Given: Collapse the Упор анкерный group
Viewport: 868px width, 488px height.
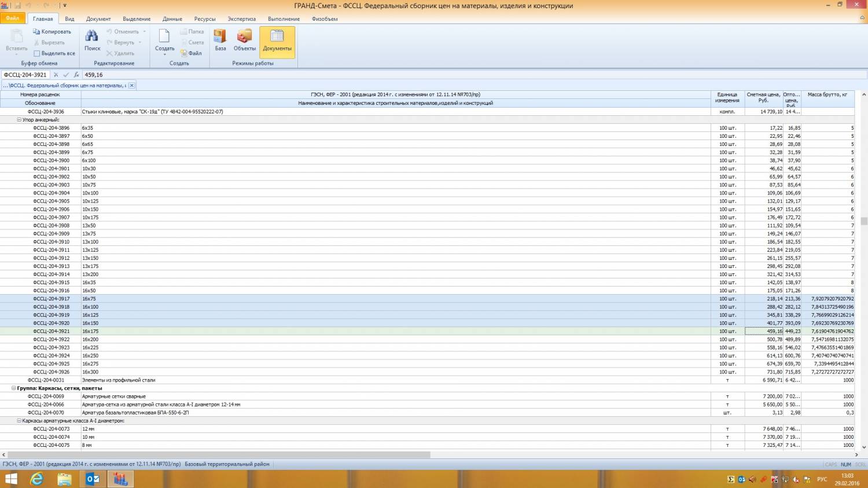Looking at the screenshot, I should coord(19,120).
